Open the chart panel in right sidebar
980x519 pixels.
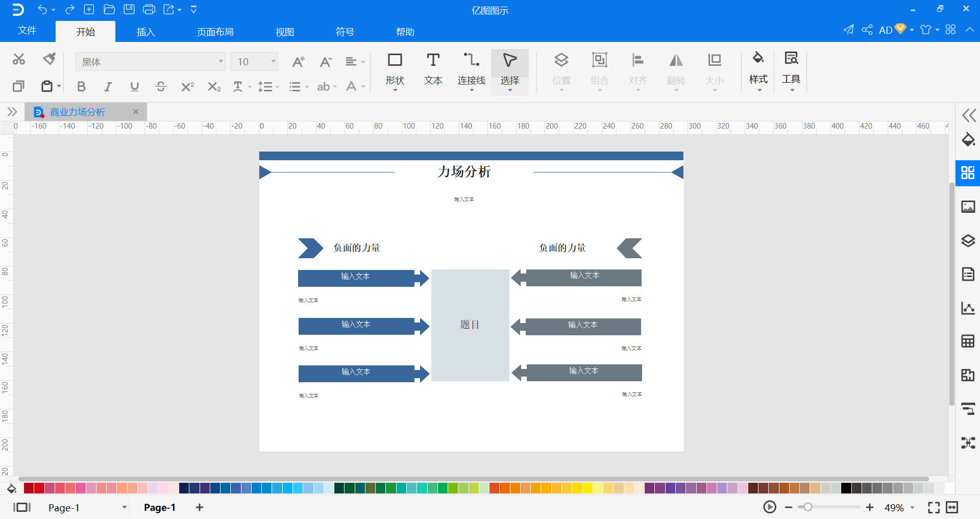click(x=968, y=308)
